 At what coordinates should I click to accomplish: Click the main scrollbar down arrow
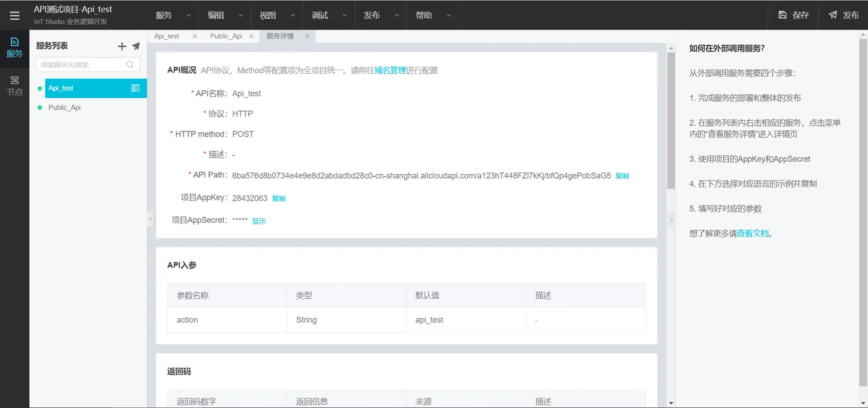tap(671, 402)
